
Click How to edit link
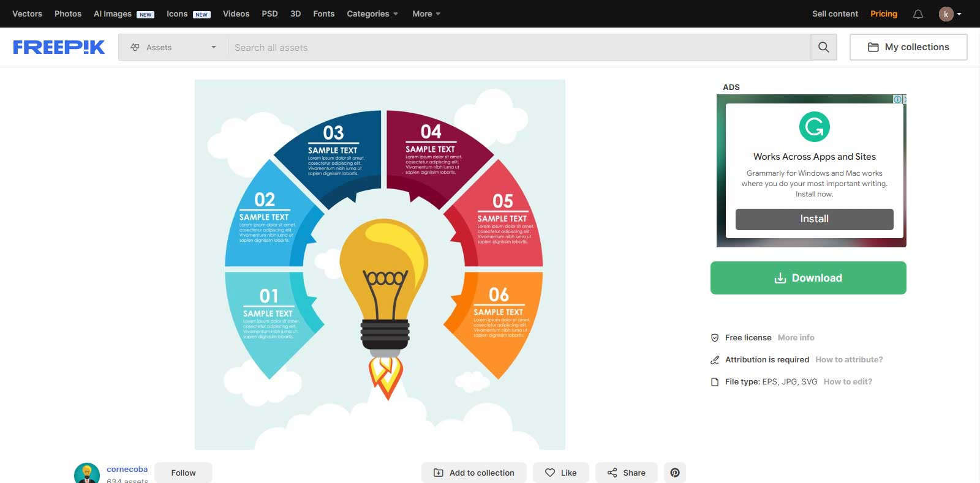pos(848,381)
